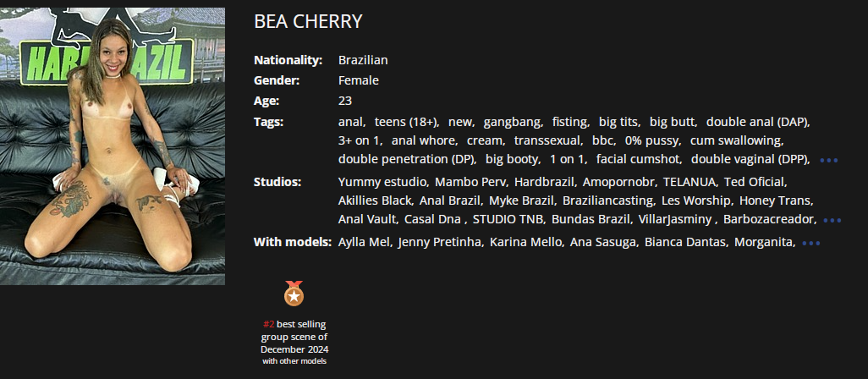Open Aylla Mel's model page

(364, 243)
